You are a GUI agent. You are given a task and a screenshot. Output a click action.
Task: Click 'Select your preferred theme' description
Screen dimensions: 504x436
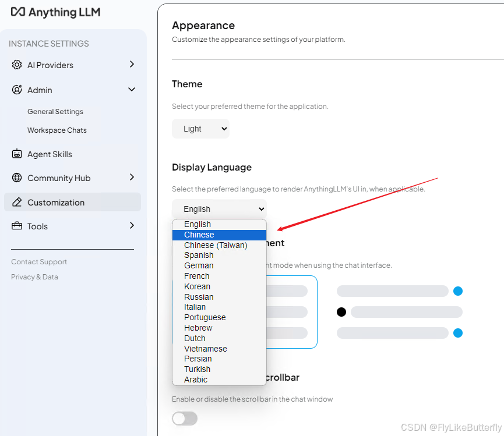pyautogui.click(x=250, y=107)
